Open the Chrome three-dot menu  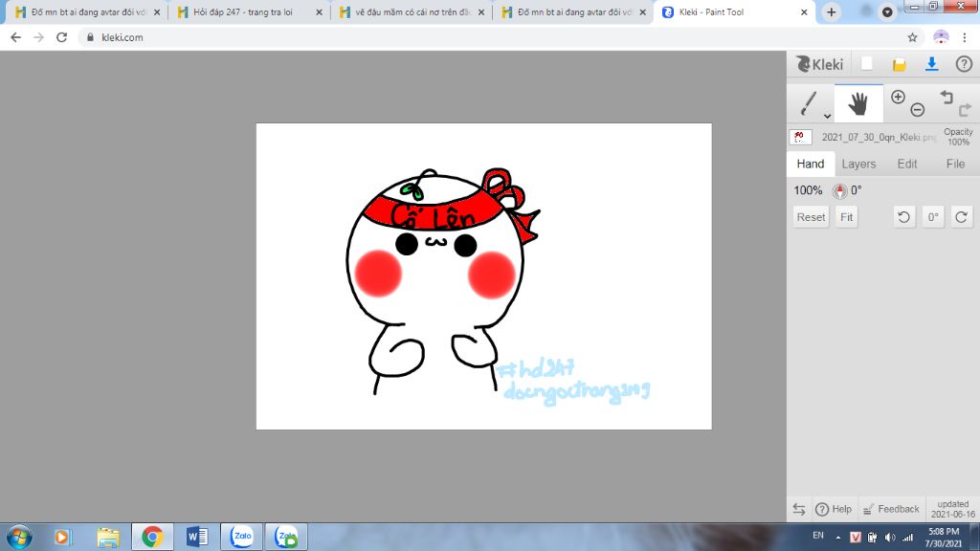[x=965, y=37]
